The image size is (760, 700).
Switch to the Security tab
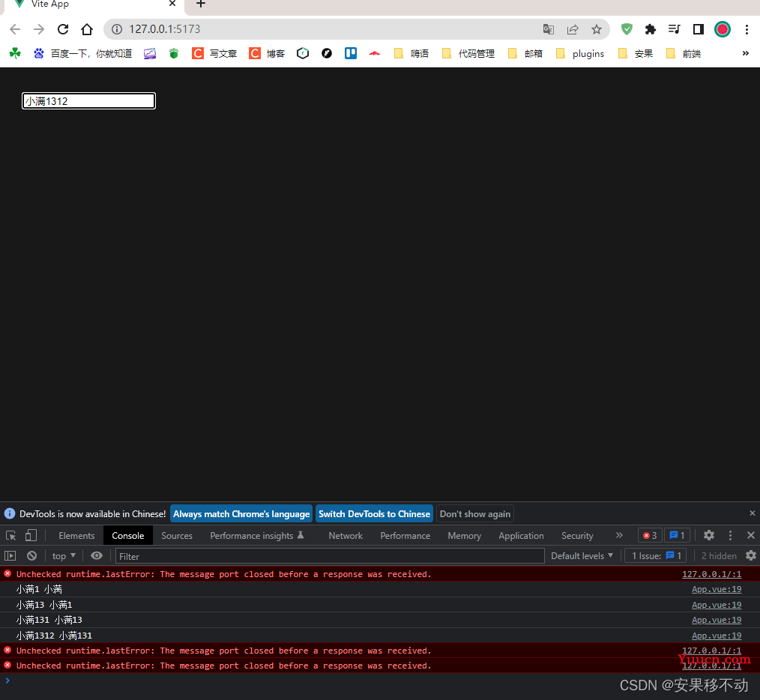click(577, 536)
